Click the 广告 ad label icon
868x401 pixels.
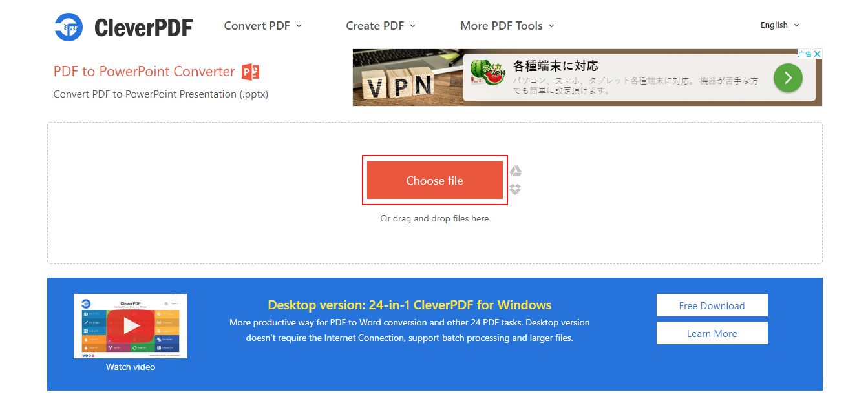click(x=805, y=54)
